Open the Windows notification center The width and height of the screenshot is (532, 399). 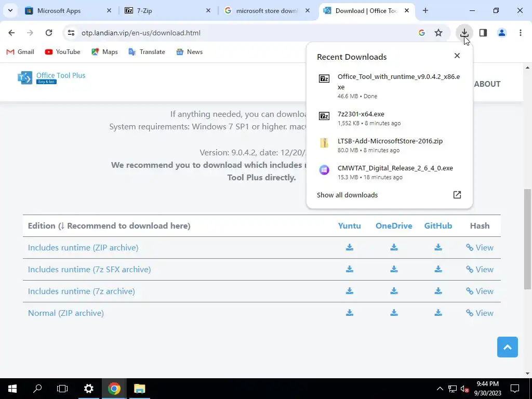pyautogui.click(x=515, y=389)
